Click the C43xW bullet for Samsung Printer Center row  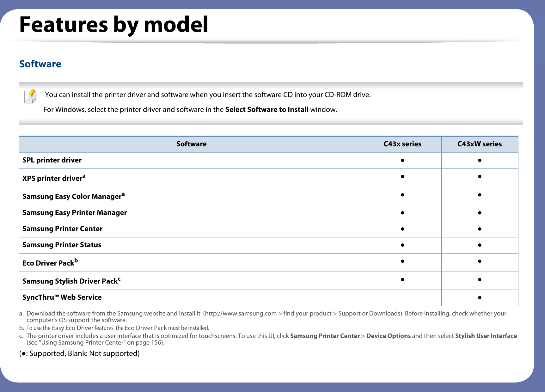point(480,229)
